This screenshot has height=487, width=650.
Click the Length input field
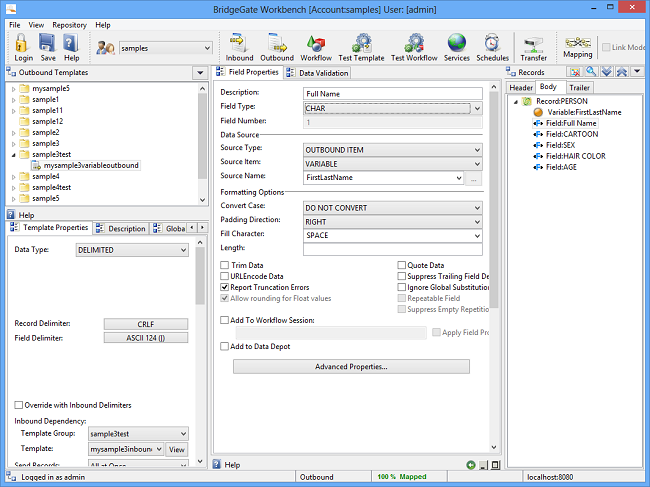click(393, 250)
